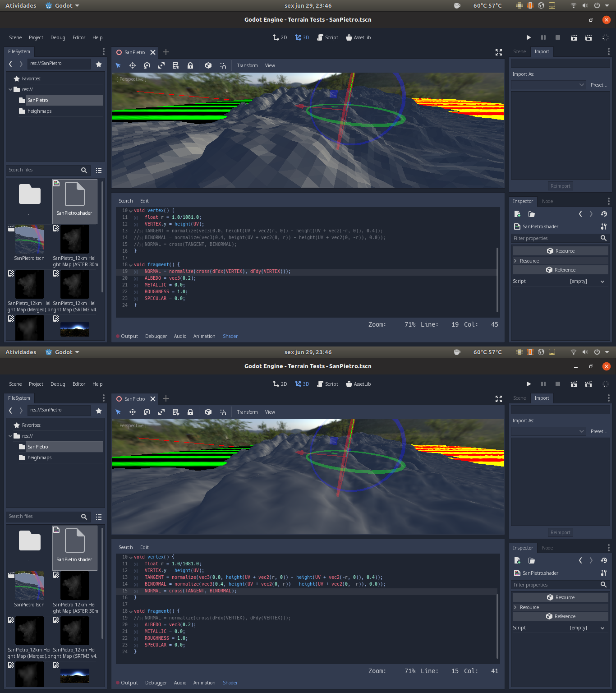Add new scene tab in upper window

[x=166, y=52]
